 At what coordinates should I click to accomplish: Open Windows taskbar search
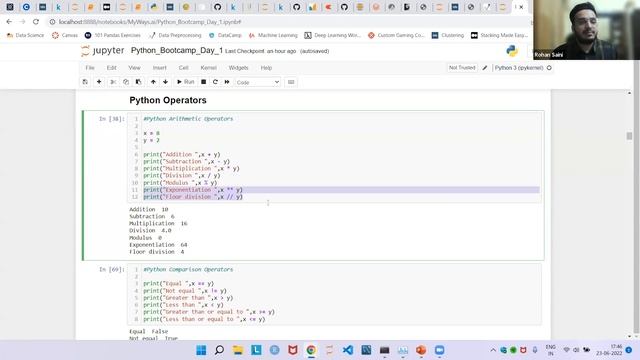point(219,350)
